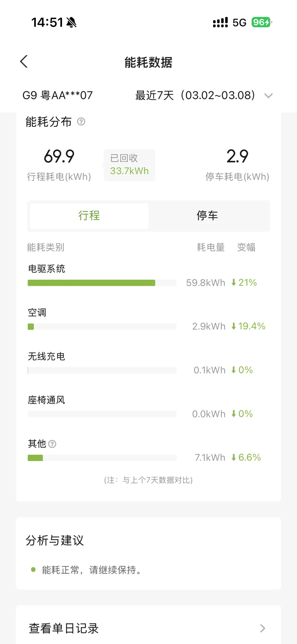The width and height of the screenshot is (297, 644).
Task: Tap the down arrow next to 21%
Action: click(x=234, y=283)
